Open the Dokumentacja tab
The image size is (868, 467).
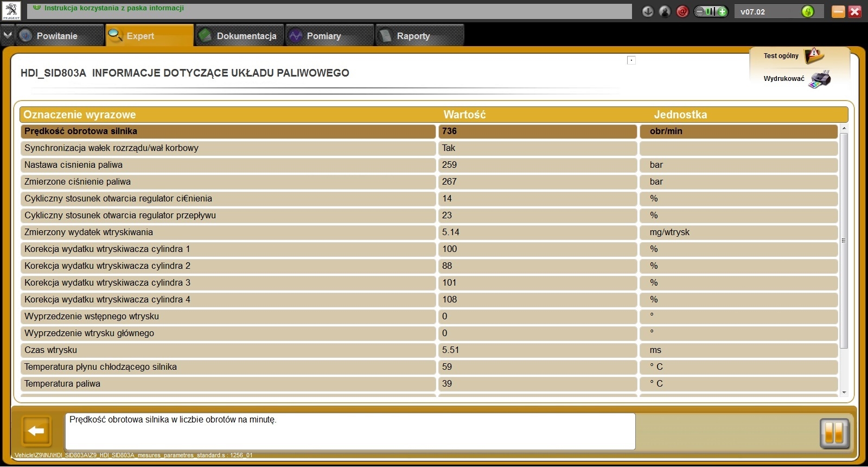click(x=240, y=35)
